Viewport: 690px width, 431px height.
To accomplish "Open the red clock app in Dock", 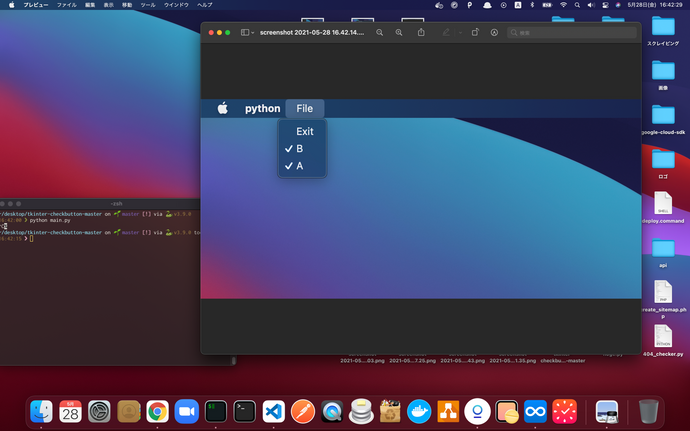I will tap(564, 412).
